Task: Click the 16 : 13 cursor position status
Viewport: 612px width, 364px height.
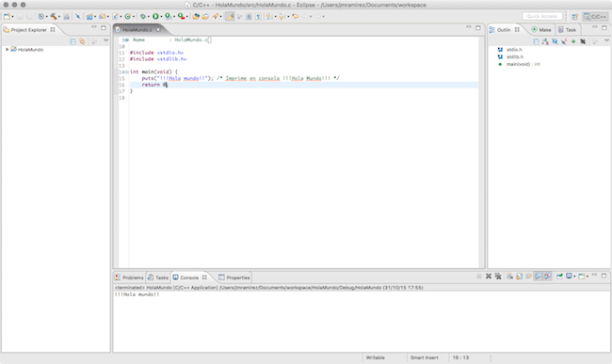Action: point(460,357)
